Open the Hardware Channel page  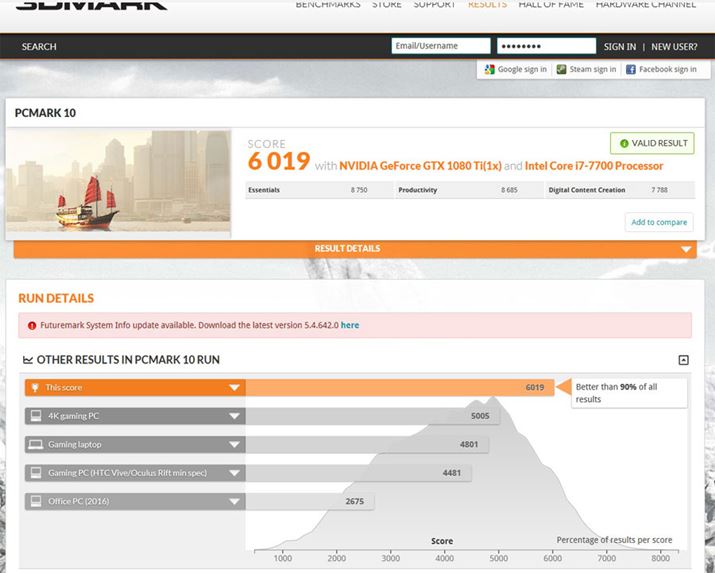click(x=646, y=5)
